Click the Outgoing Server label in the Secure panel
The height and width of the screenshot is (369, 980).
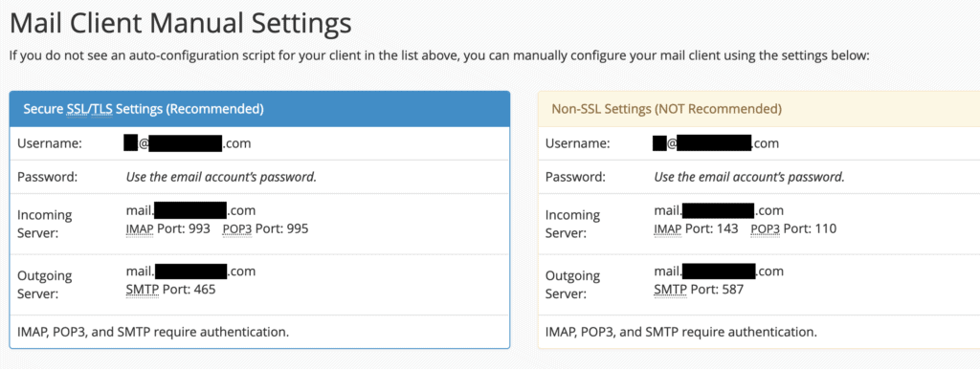(x=44, y=284)
